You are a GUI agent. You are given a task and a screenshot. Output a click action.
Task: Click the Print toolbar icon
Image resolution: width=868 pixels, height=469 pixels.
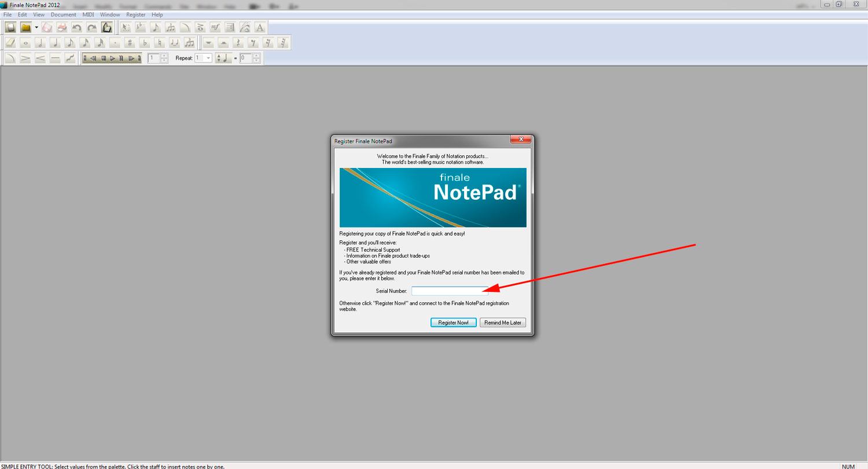click(x=62, y=27)
